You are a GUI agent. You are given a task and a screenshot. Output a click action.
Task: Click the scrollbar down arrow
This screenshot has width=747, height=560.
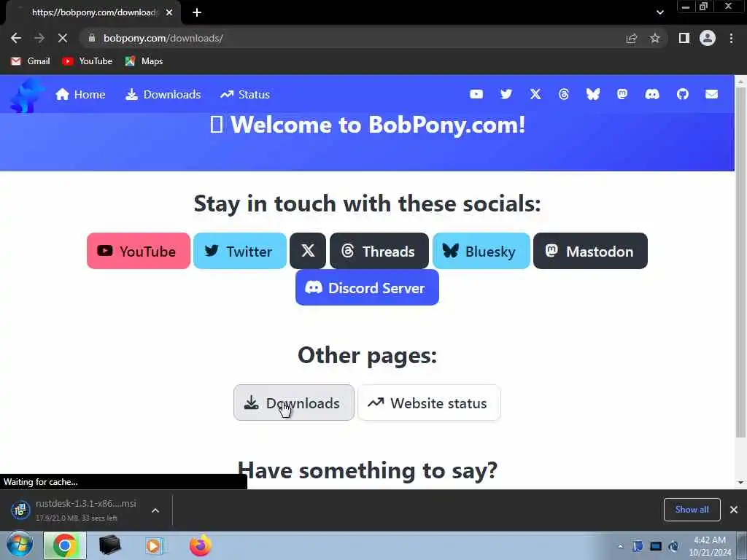[x=741, y=483]
